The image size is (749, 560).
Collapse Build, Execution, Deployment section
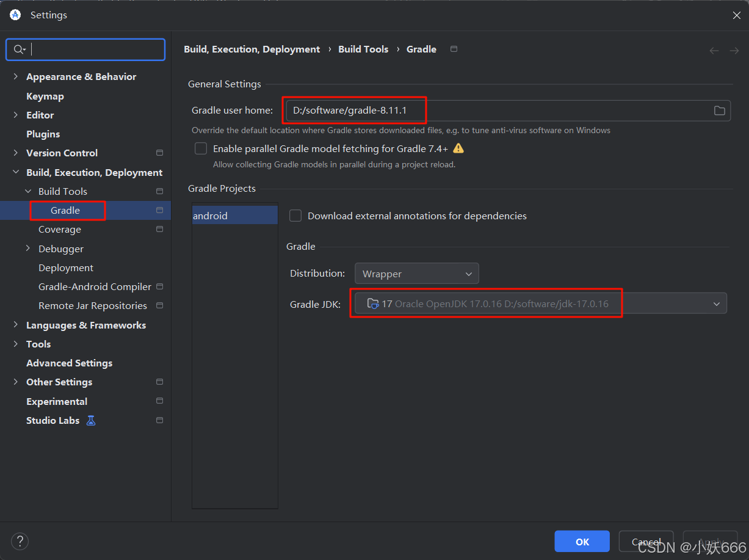tap(15, 172)
